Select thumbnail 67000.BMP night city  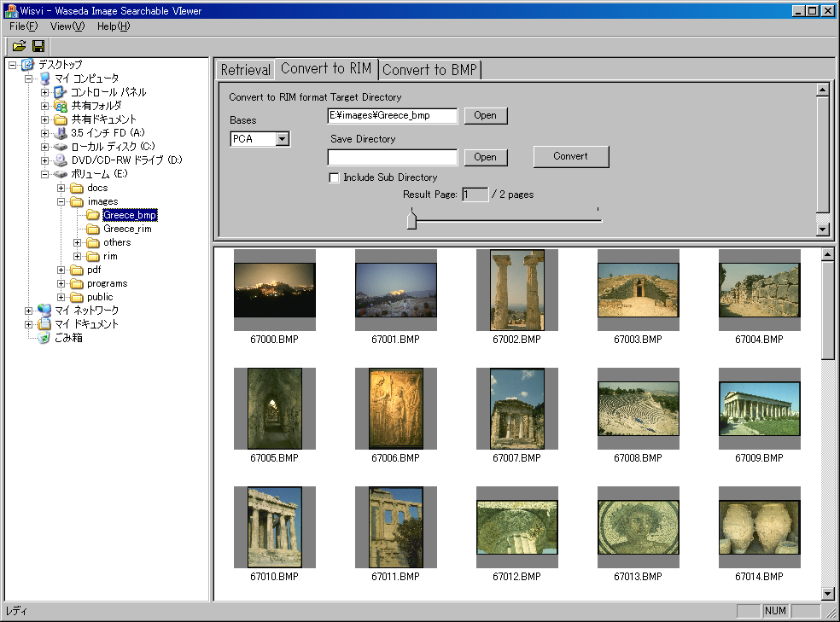click(275, 290)
